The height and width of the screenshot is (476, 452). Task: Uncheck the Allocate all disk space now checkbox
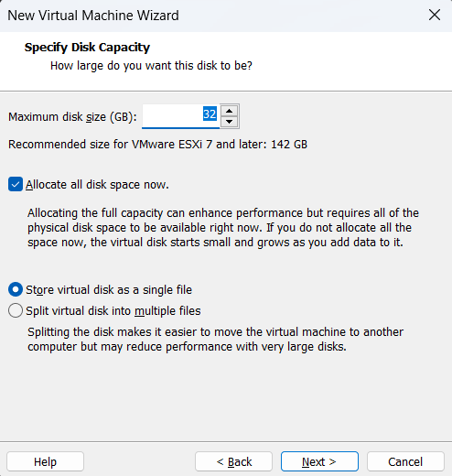(x=16, y=184)
